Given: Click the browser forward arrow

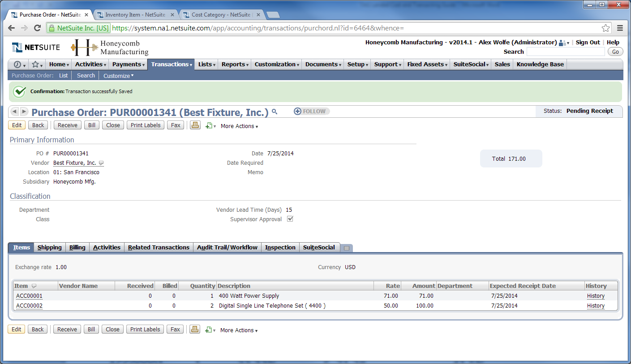Looking at the screenshot, I should (25, 28).
